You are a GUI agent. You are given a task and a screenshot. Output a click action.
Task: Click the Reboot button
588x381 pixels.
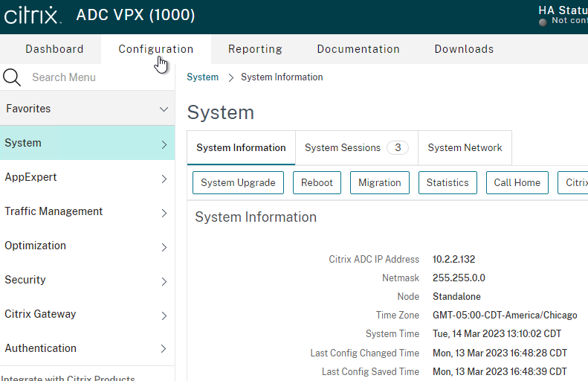317,183
